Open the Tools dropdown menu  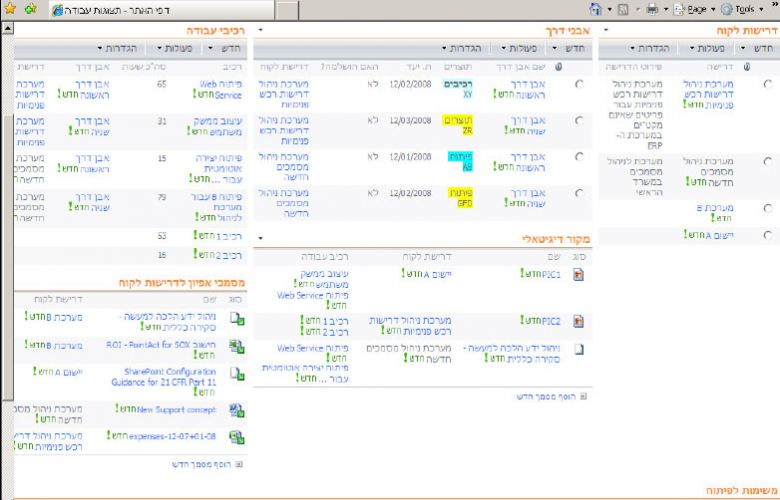pyautogui.click(x=745, y=9)
